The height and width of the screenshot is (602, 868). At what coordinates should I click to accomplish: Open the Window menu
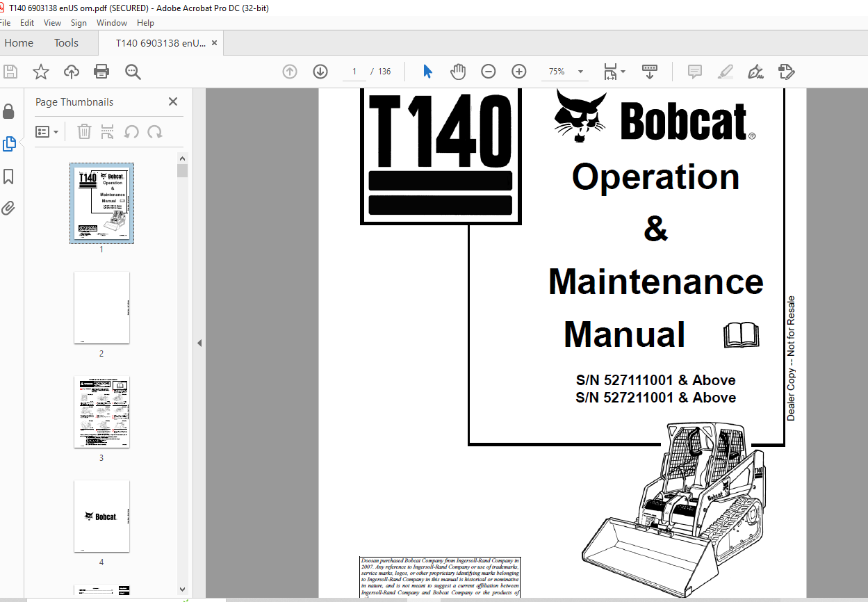pos(112,23)
